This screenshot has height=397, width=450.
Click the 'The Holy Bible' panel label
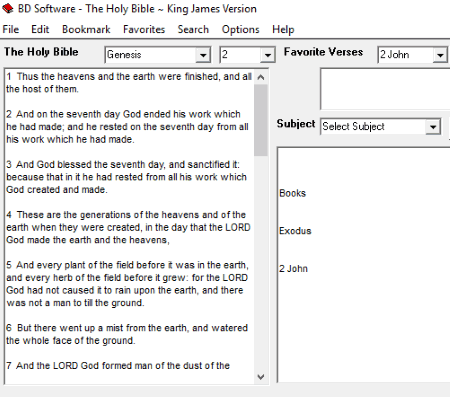click(x=41, y=52)
